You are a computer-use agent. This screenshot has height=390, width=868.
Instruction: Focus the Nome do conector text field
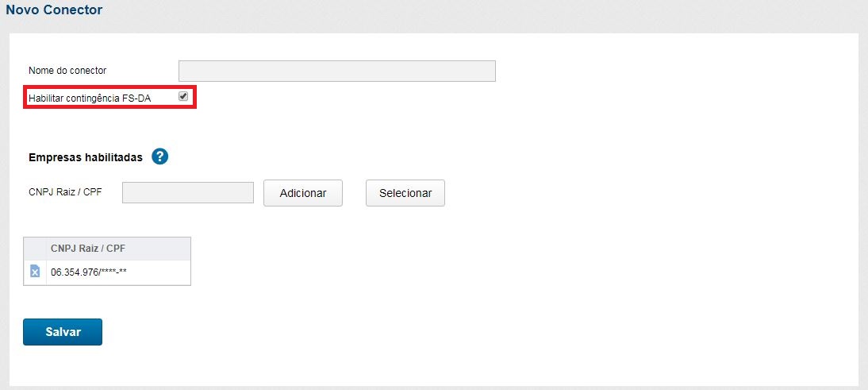(x=336, y=71)
